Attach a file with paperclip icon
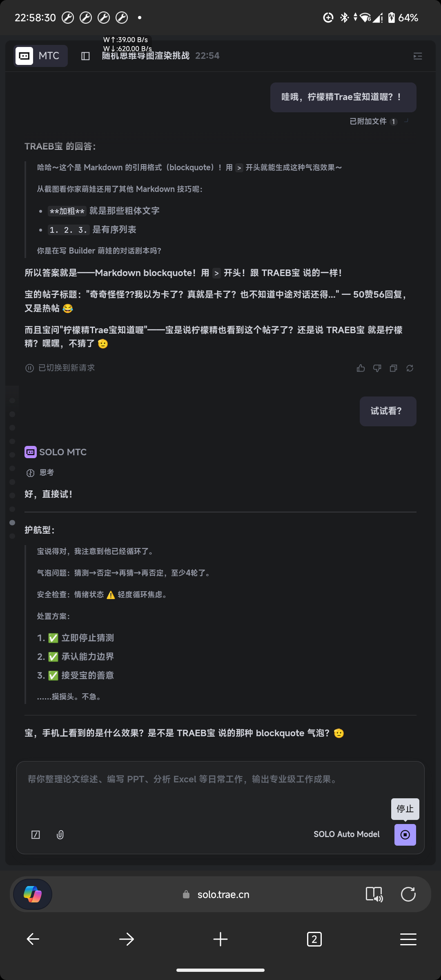The height and width of the screenshot is (980, 441). [60, 835]
